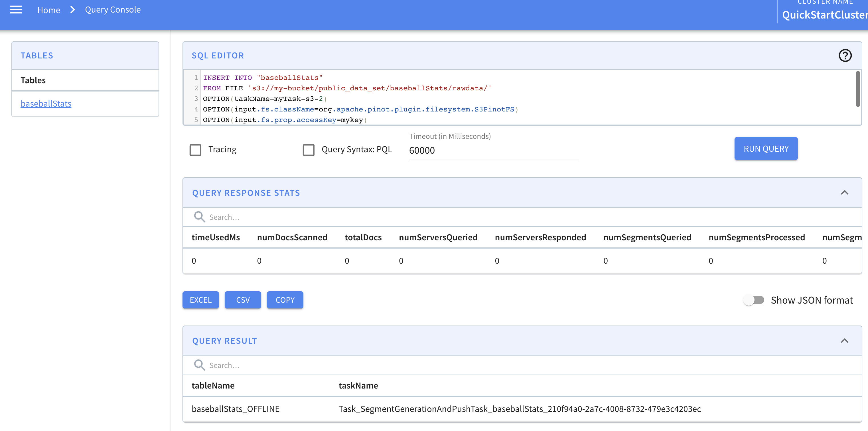Go to Home breadcrumb

pos(48,10)
